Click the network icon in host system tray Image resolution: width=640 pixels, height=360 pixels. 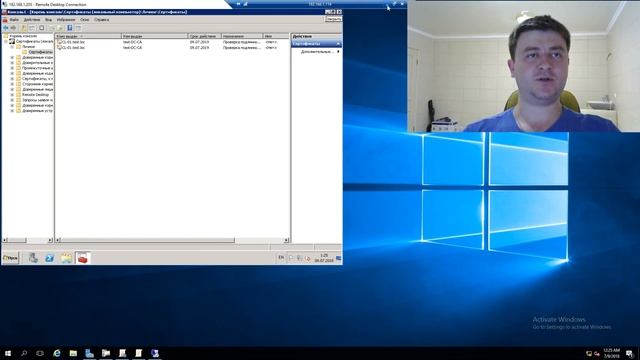[589, 353]
